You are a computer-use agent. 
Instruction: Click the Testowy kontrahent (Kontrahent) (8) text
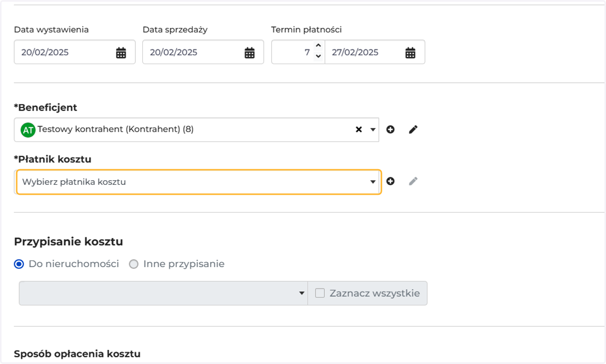tap(116, 129)
